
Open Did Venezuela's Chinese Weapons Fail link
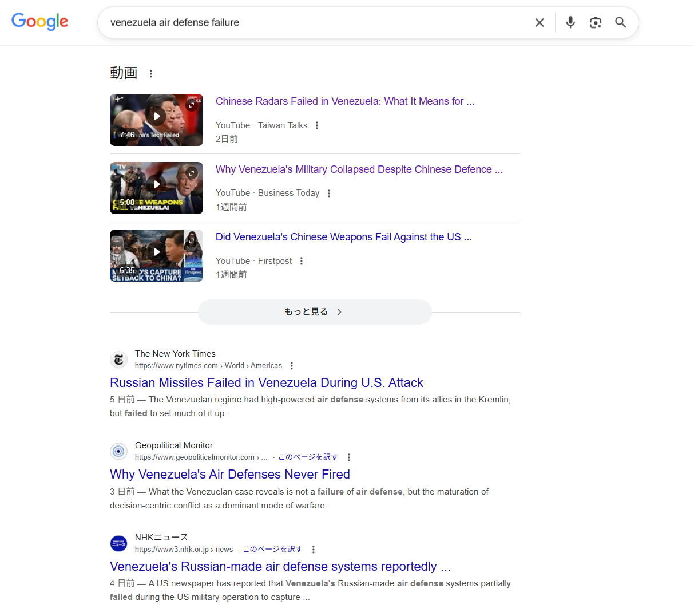344,237
